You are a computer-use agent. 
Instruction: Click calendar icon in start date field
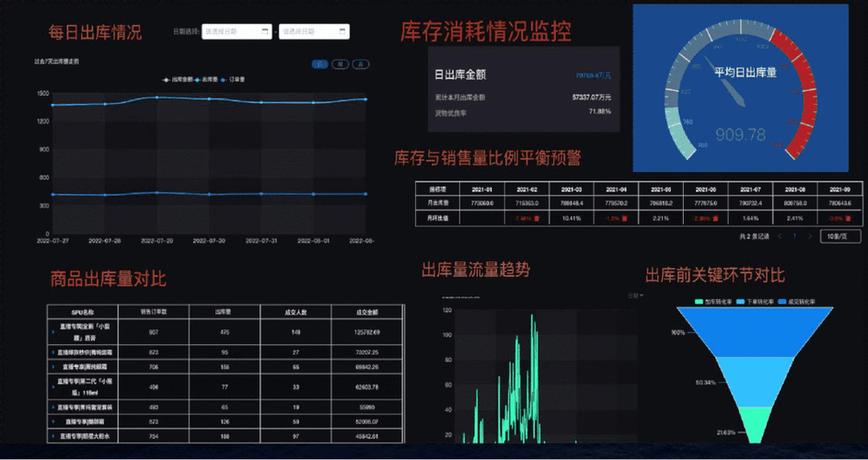click(265, 31)
